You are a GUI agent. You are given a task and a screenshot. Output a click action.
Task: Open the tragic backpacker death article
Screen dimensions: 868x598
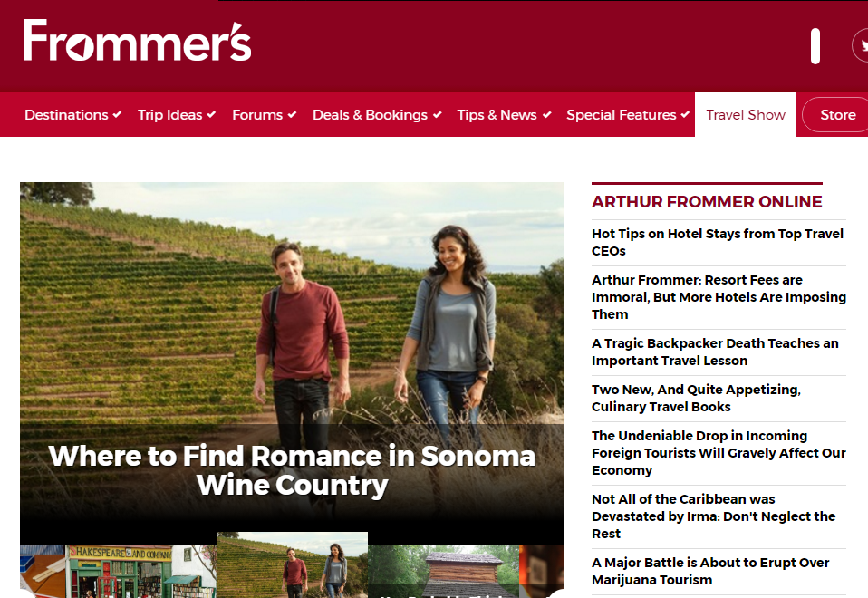pos(715,352)
